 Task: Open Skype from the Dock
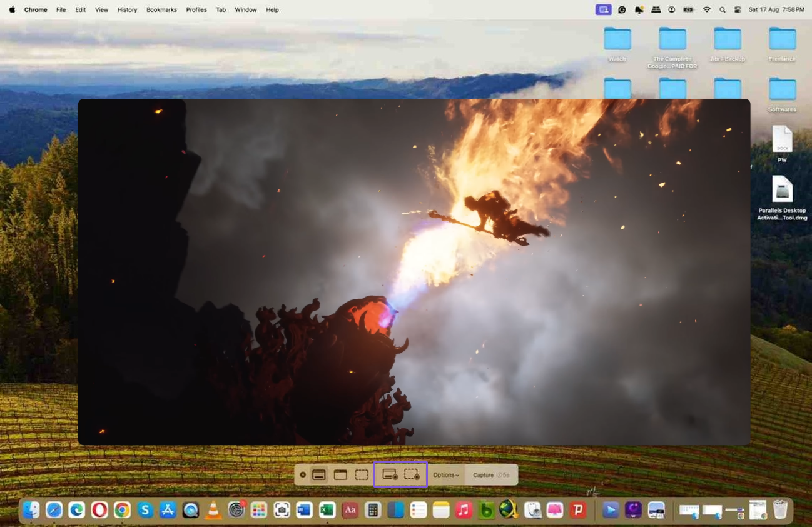pyautogui.click(x=145, y=511)
